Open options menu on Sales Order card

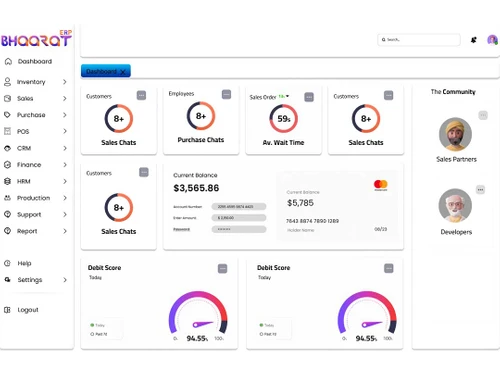309,97
